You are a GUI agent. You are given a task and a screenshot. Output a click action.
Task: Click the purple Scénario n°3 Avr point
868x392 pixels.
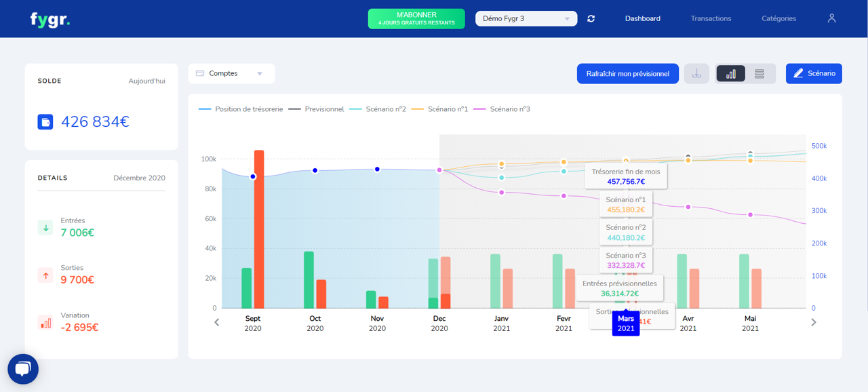688,207
